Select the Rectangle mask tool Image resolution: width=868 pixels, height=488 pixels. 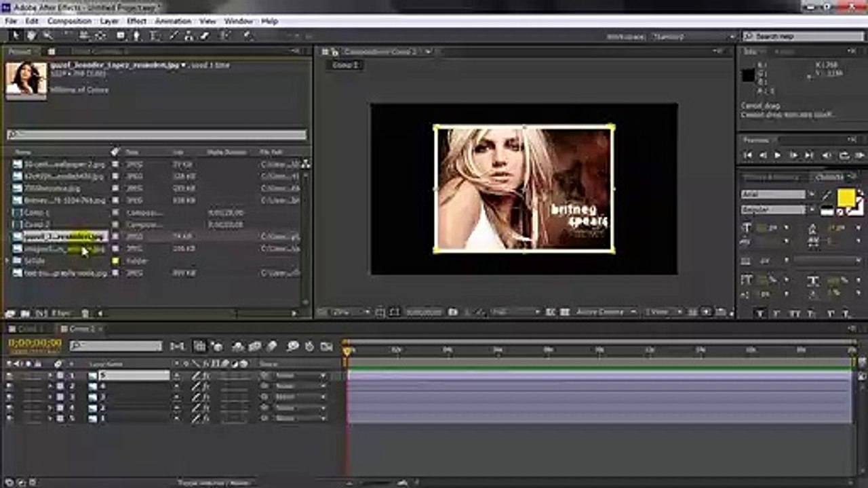[121, 36]
